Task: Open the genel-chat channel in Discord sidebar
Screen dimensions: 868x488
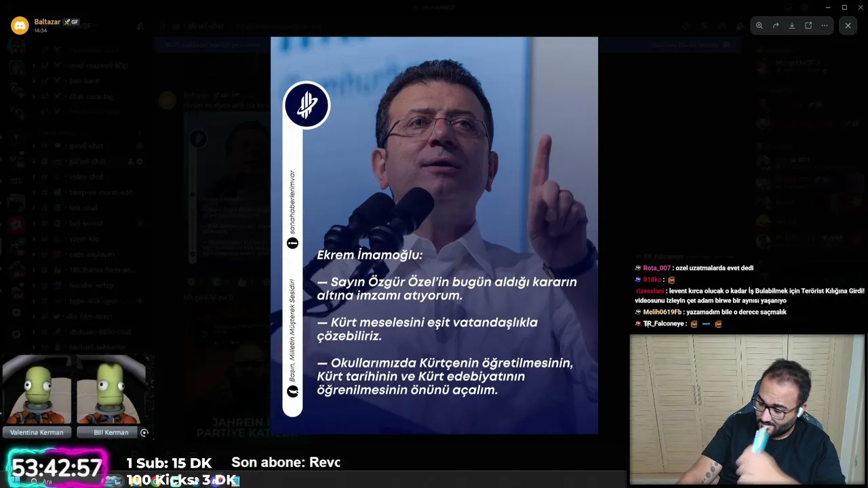Action: [86, 146]
